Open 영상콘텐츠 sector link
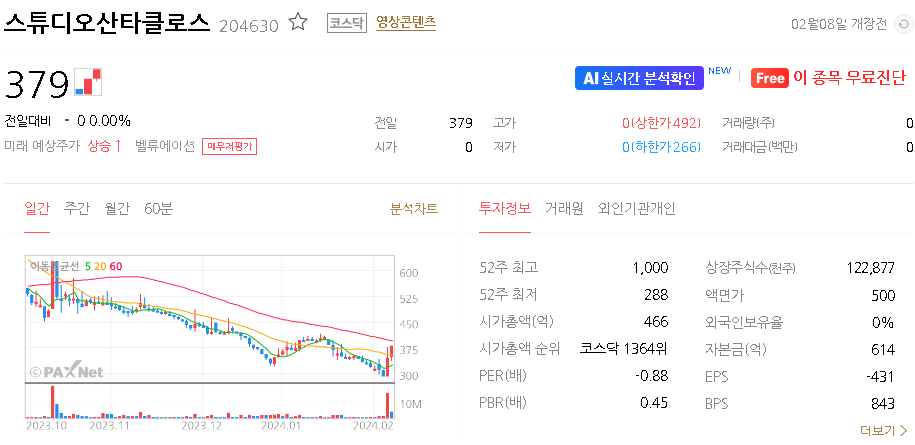The height and width of the screenshot is (445, 915). 406,23
